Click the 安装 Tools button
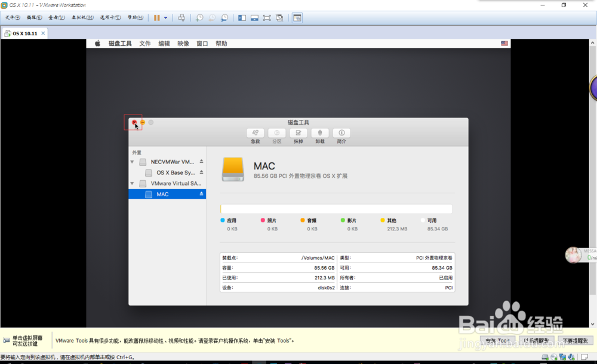The width and height of the screenshot is (597, 364). pos(497,340)
